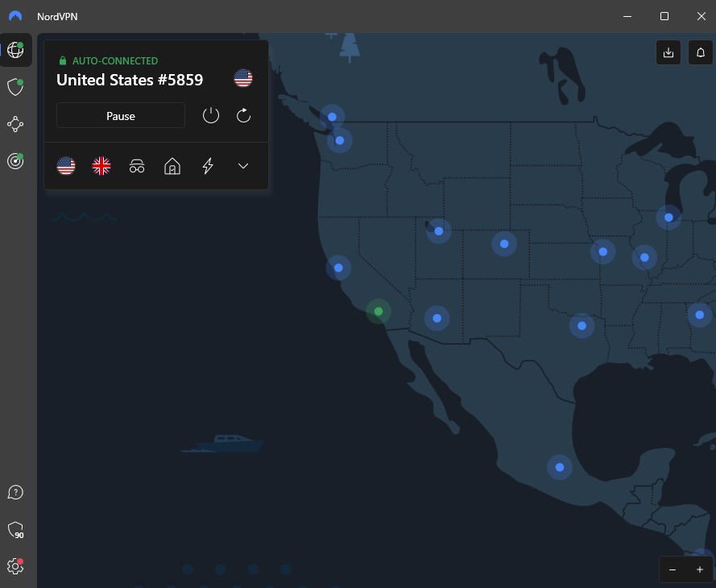The image size is (716, 588).
Task: Select the Seattle server dot on map
Action: point(340,140)
